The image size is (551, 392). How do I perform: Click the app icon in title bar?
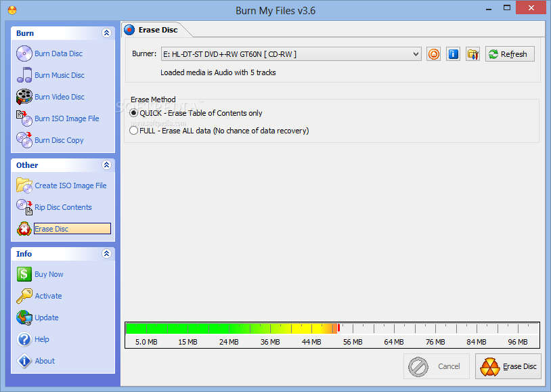(12, 10)
